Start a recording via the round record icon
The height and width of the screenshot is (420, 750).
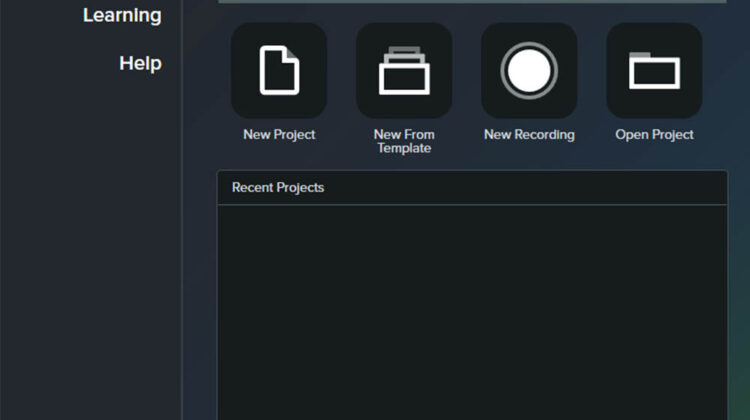(529, 71)
